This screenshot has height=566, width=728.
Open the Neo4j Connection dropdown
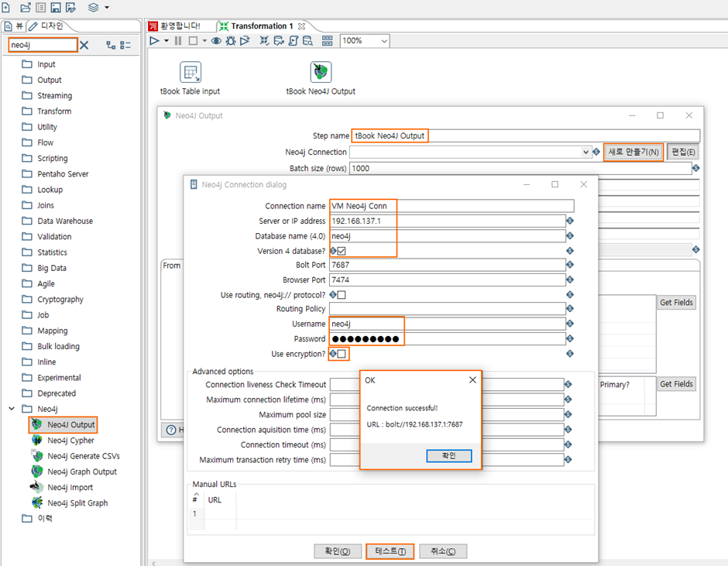[x=585, y=153]
